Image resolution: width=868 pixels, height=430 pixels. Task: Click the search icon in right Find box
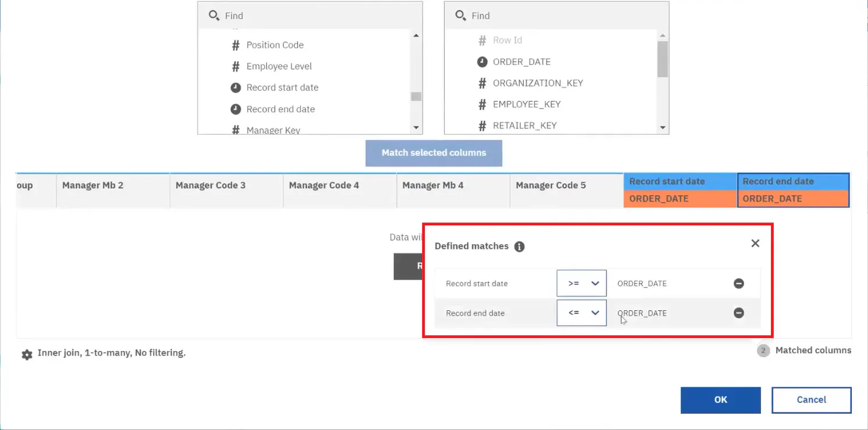point(460,16)
